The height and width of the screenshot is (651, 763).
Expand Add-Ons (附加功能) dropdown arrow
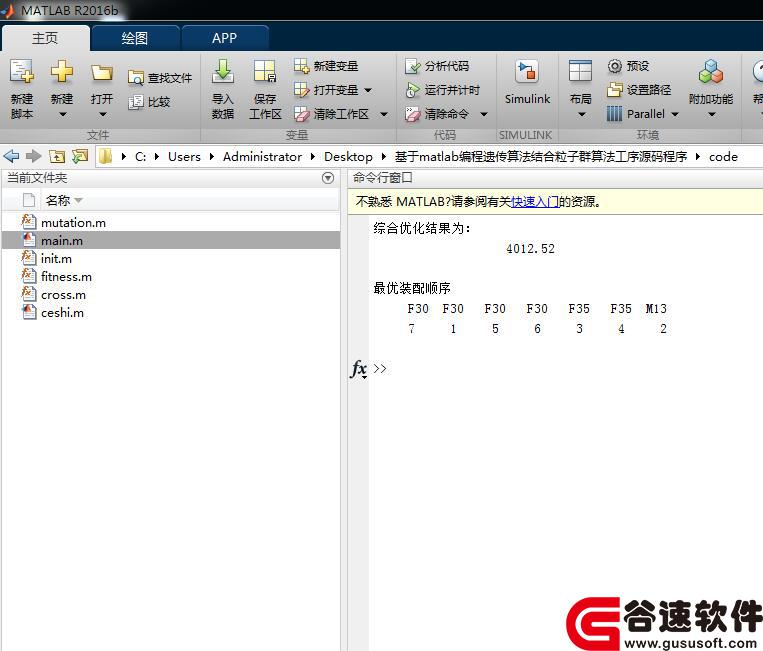[711, 115]
